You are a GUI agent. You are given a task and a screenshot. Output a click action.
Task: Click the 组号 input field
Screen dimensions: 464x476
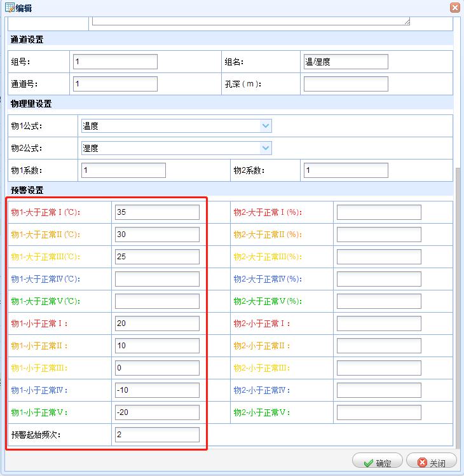click(115, 62)
